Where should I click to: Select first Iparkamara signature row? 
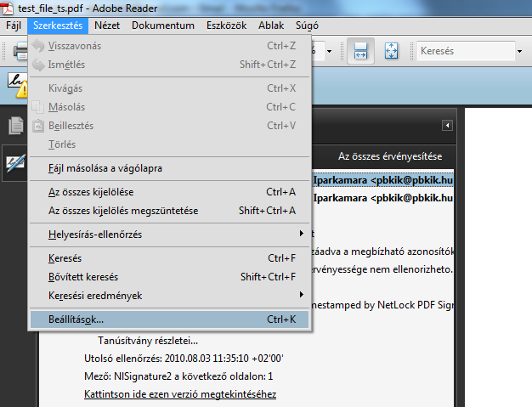coord(382,180)
